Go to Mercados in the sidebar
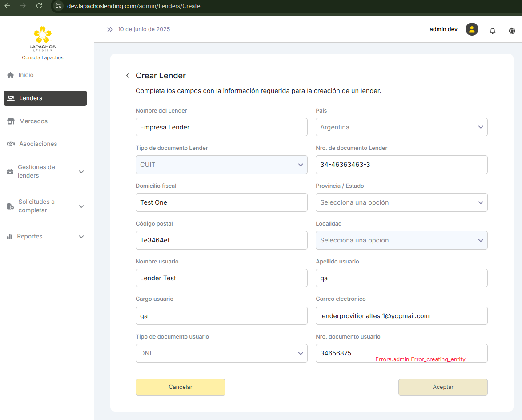The height and width of the screenshot is (420, 522). 33,121
